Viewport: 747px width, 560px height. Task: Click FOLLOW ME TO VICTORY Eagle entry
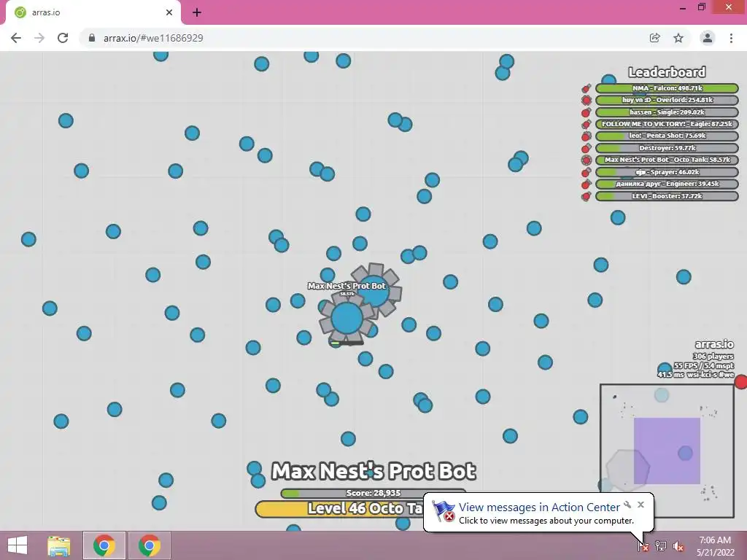(x=667, y=124)
